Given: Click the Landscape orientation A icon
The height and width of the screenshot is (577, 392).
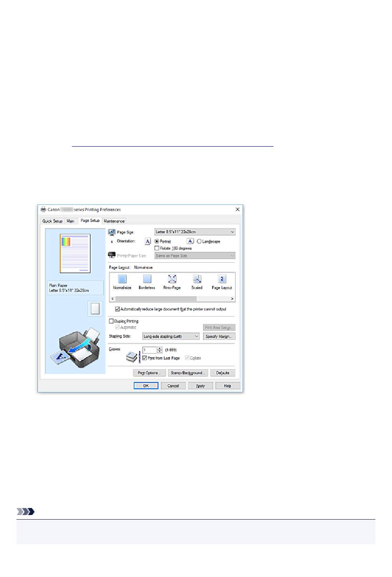Looking at the screenshot, I should pos(190,241).
